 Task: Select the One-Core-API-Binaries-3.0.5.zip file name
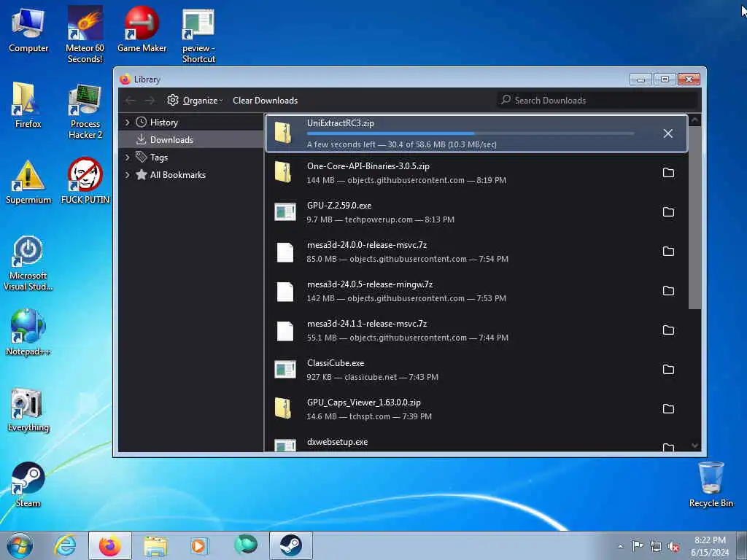[x=368, y=166]
